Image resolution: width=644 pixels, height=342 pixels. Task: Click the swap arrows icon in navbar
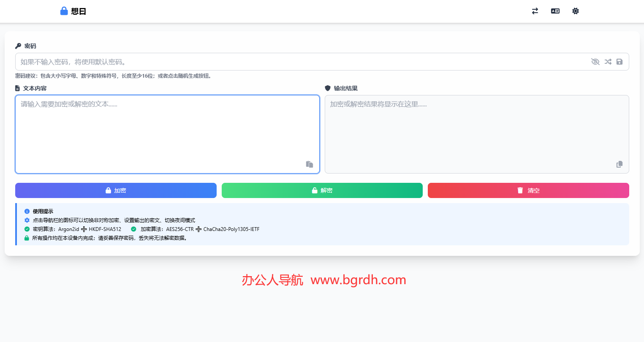coord(535,11)
